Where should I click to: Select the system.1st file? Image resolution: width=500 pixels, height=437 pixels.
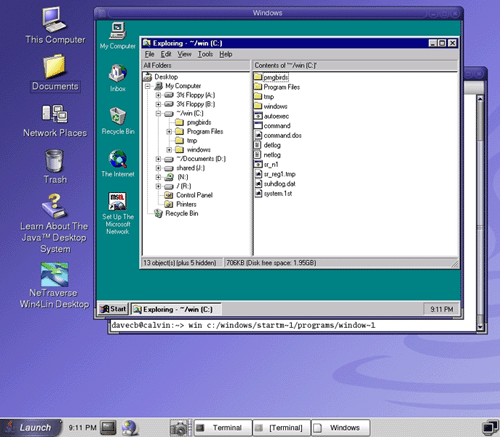tap(273, 193)
